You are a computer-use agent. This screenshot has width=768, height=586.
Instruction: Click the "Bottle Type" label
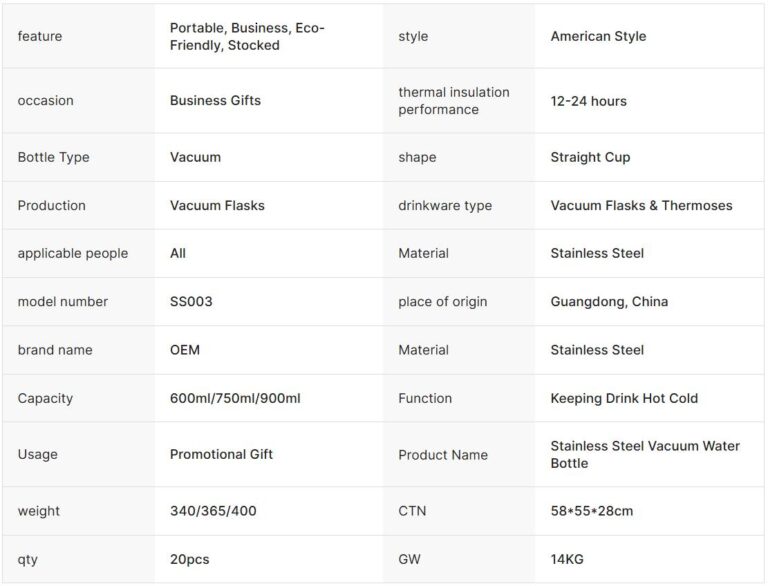click(53, 157)
